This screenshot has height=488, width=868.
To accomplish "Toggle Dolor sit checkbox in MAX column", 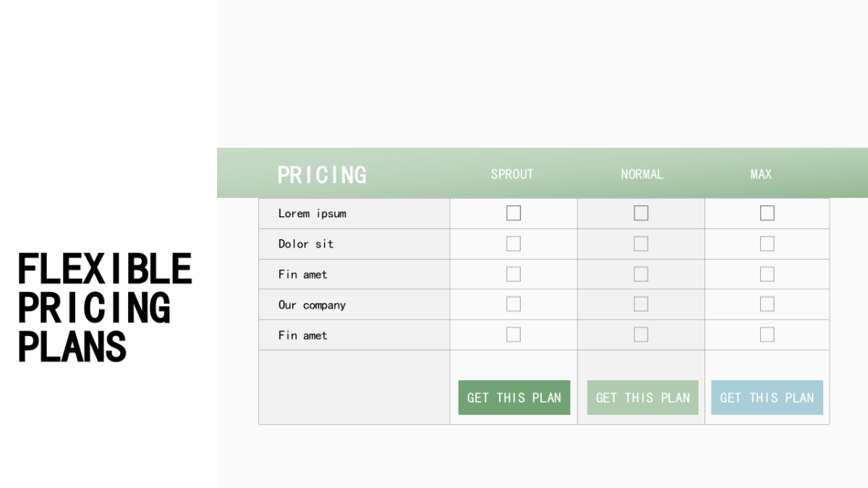I will pos(767,244).
